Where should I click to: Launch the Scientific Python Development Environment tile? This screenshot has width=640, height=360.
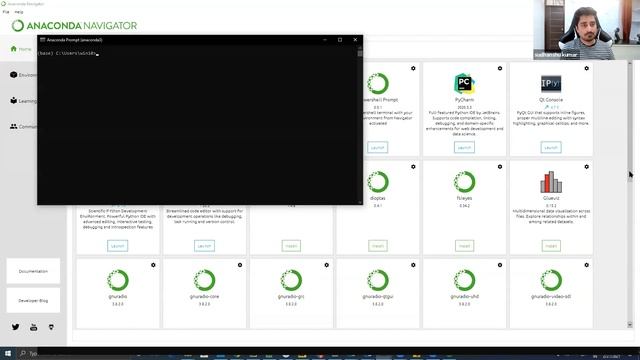click(x=118, y=246)
